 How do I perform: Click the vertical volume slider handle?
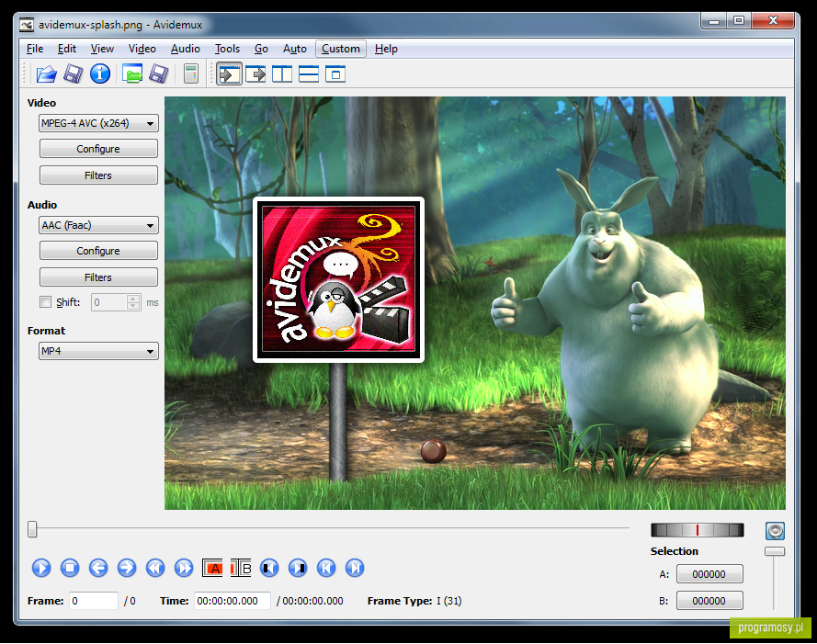coord(775,551)
